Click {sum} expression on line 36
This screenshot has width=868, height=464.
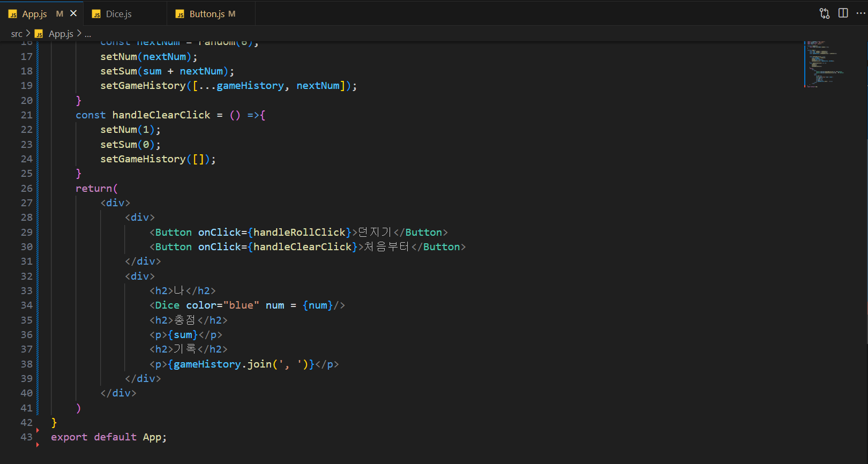(183, 335)
